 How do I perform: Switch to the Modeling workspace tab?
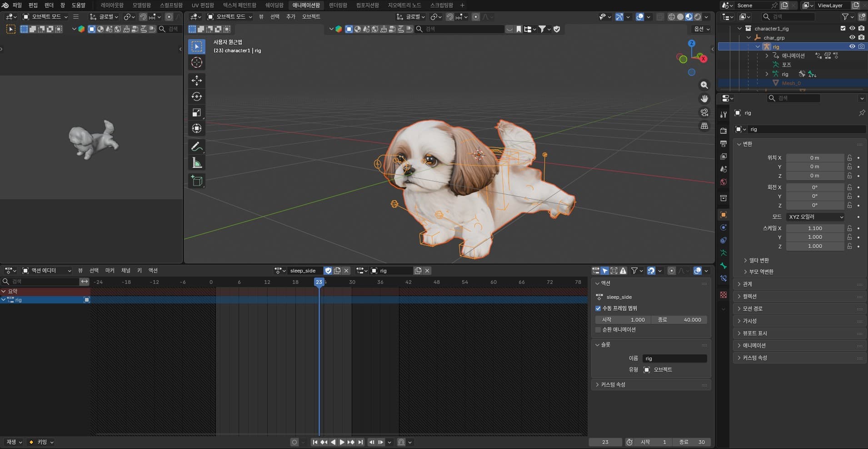142,5
